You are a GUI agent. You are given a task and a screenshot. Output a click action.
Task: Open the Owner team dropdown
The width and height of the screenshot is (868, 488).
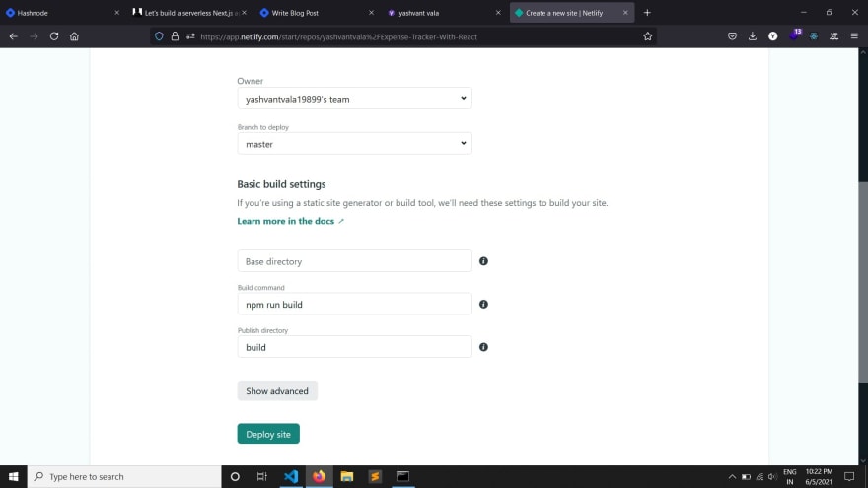click(x=354, y=99)
